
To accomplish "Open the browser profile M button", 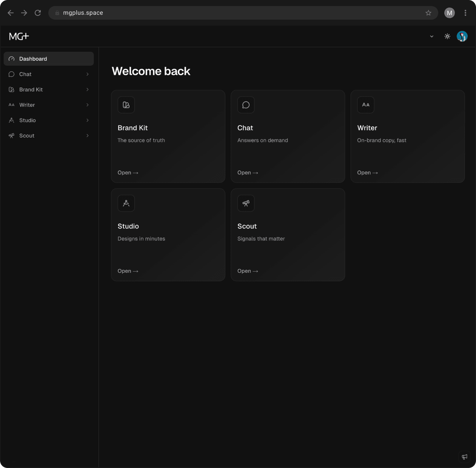I will pyautogui.click(x=450, y=13).
